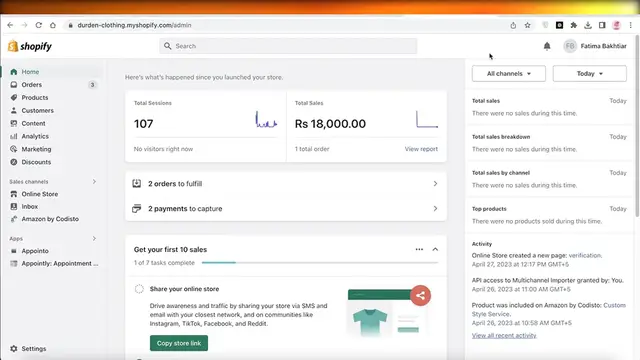Click the Customers person icon

tap(14, 110)
